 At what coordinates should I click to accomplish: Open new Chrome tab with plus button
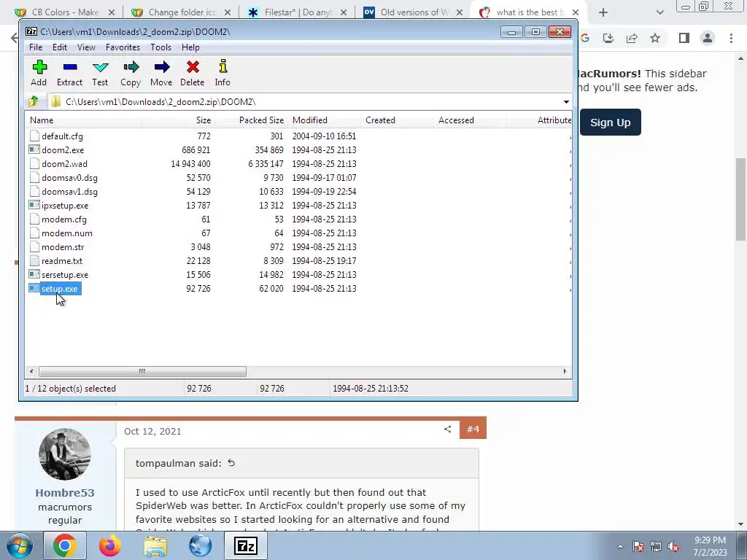(x=603, y=12)
